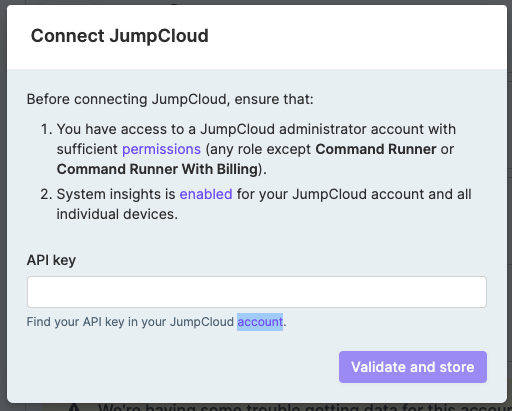The image size is (512, 411).
Task: Click the Validate and store button
Action: point(413,367)
